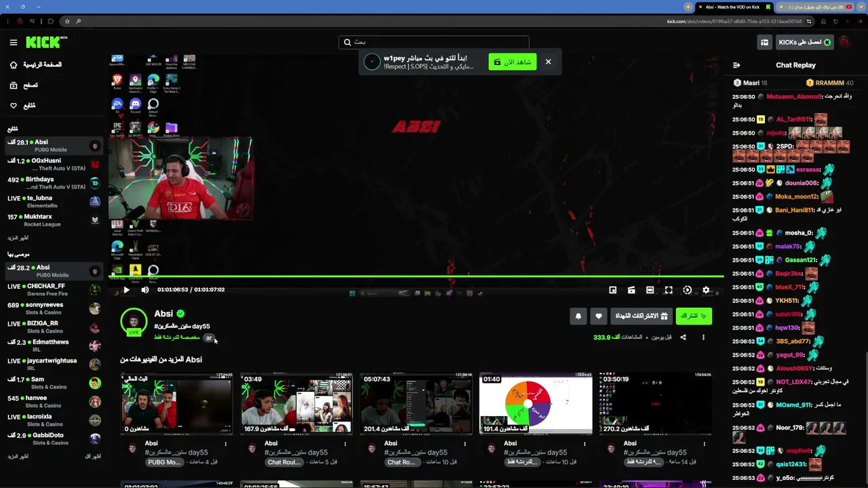
Task: Open the 03:49 duration video thumbnail
Action: pos(296,403)
